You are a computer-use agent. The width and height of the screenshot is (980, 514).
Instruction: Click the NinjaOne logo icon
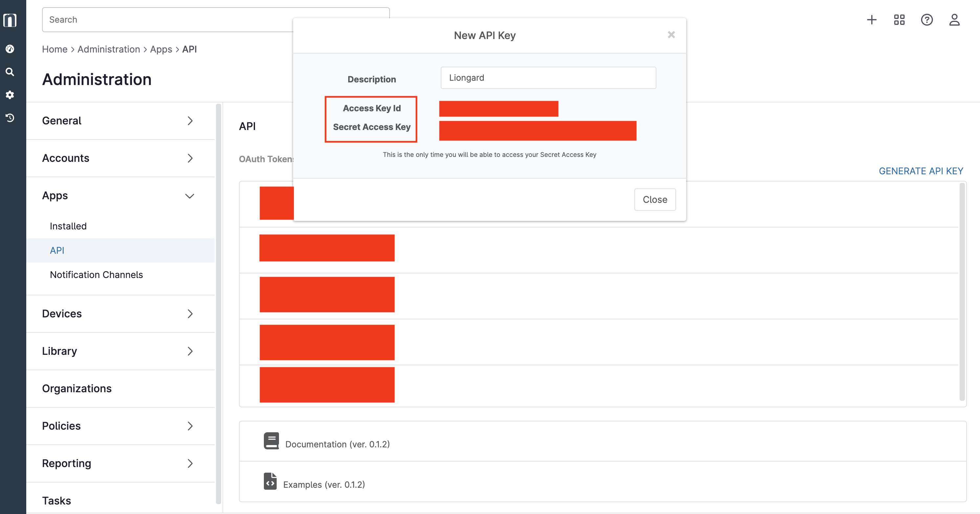coord(10,20)
